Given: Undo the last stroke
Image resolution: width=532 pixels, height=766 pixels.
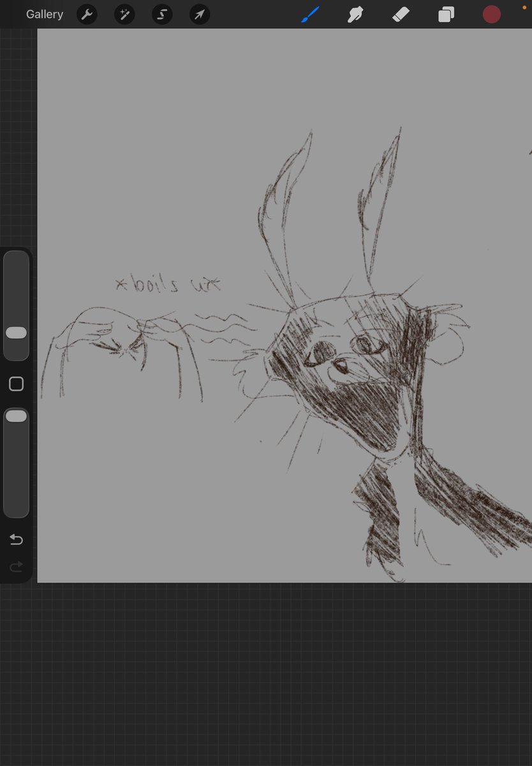Looking at the screenshot, I should pos(16,540).
